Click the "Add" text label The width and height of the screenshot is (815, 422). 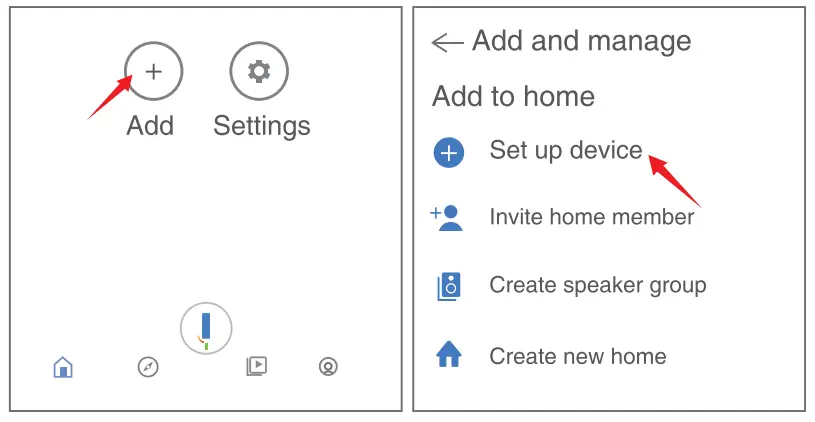click(150, 126)
